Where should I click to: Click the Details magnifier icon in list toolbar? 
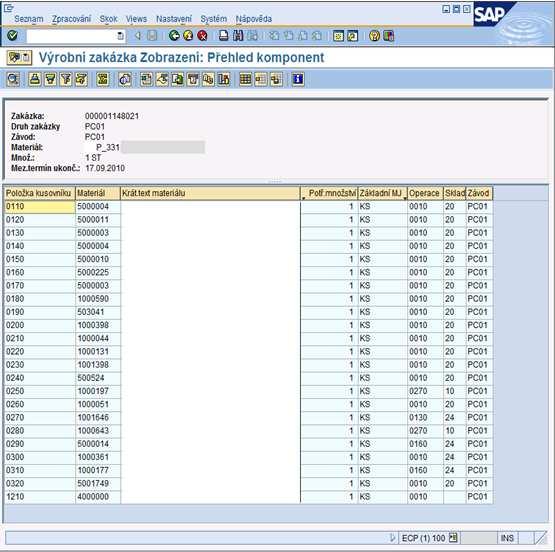[x=13, y=79]
